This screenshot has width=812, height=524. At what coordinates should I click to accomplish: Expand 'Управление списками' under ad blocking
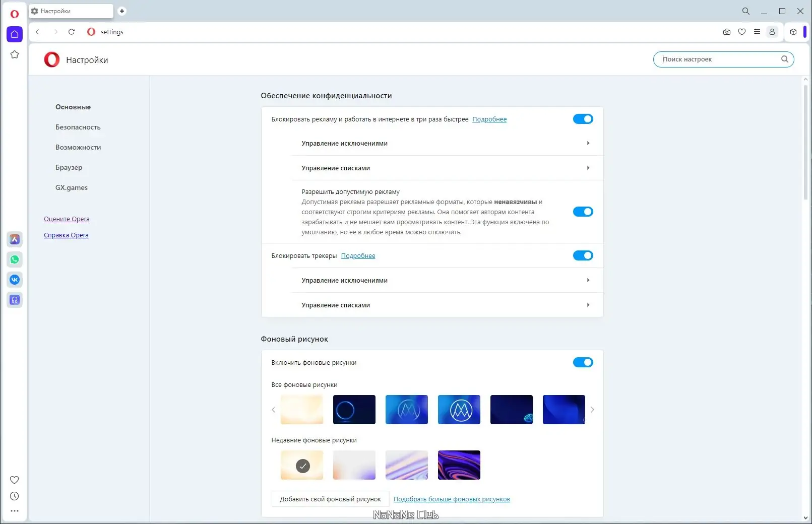(447, 168)
